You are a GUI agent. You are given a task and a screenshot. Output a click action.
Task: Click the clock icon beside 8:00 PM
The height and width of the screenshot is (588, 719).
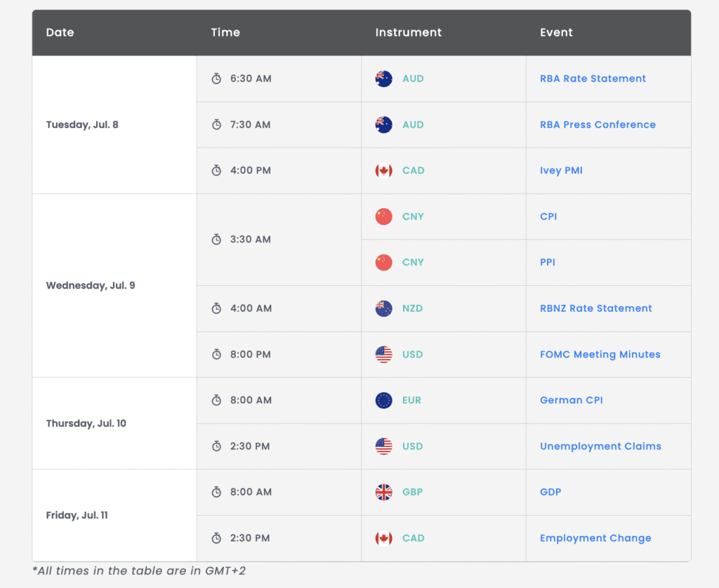point(217,355)
